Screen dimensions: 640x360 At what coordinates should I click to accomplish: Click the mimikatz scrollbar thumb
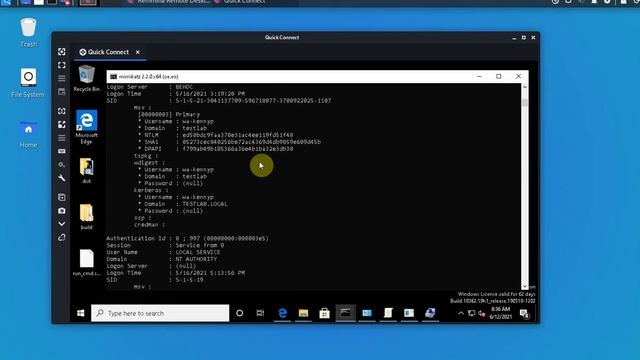point(525,102)
